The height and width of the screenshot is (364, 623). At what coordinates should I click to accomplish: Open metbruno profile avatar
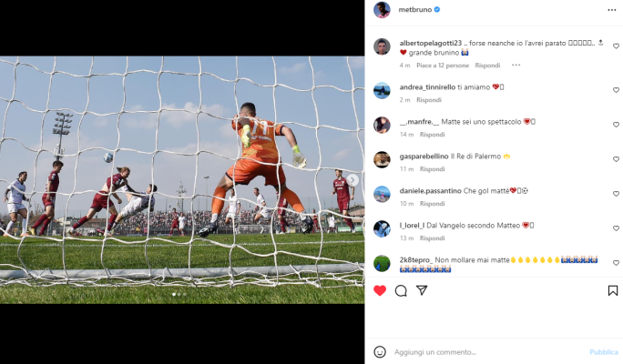[x=382, y=10]
